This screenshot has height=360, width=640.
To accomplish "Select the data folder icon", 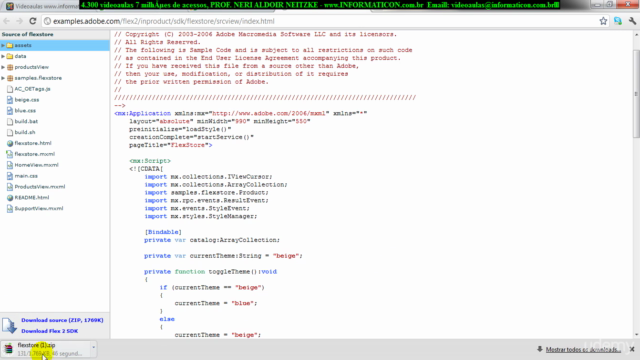I will coord(10,56).
